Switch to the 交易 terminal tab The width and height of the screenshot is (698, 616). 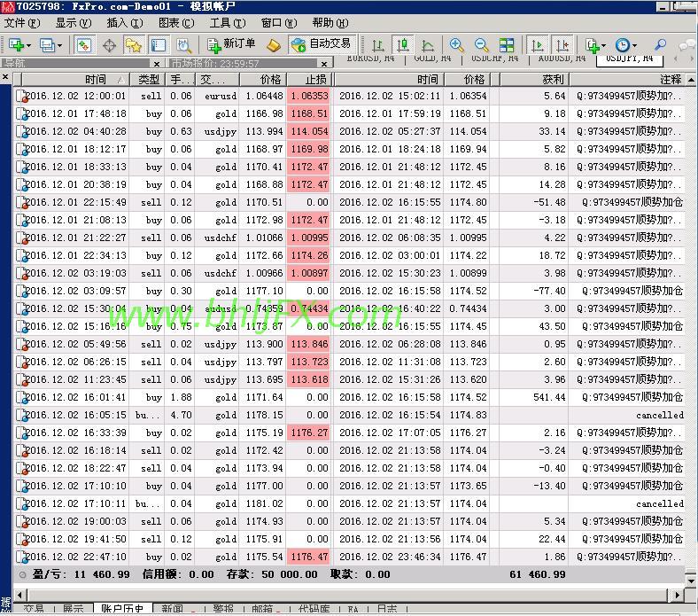[x=34, y=608]
